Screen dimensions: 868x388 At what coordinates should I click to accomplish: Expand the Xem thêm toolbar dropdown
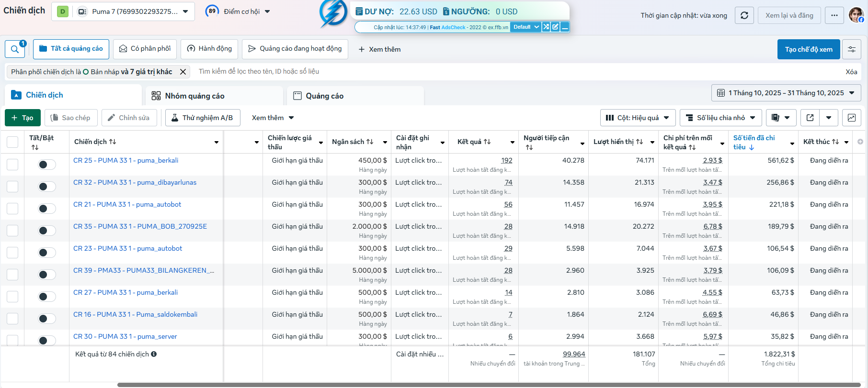(273, 118)
